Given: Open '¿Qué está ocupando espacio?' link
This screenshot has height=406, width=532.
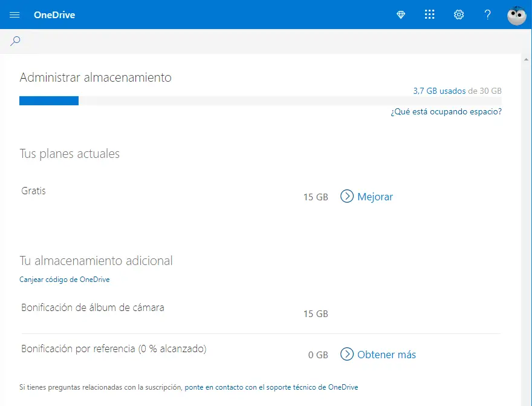Looking at the screenshot, I should [x=446, y=112].
